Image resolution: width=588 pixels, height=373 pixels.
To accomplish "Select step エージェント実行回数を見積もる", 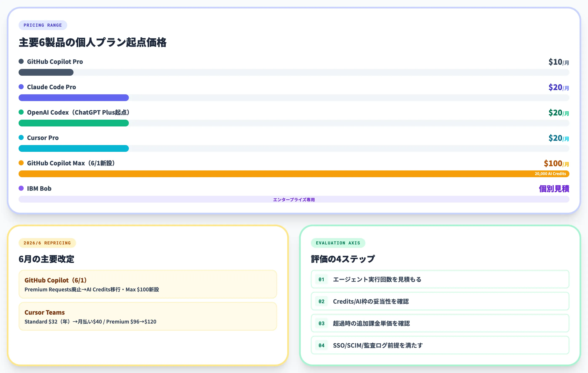I will (440, 279).
